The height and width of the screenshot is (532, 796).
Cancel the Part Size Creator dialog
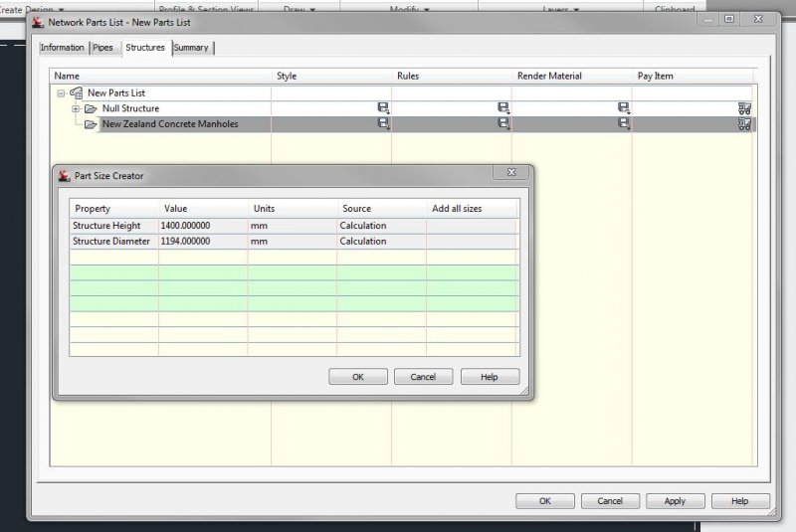click(x=423, y=377)
